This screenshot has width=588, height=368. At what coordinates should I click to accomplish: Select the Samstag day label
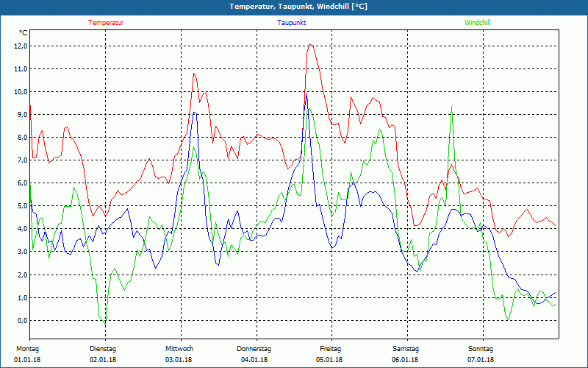[406, 349]
